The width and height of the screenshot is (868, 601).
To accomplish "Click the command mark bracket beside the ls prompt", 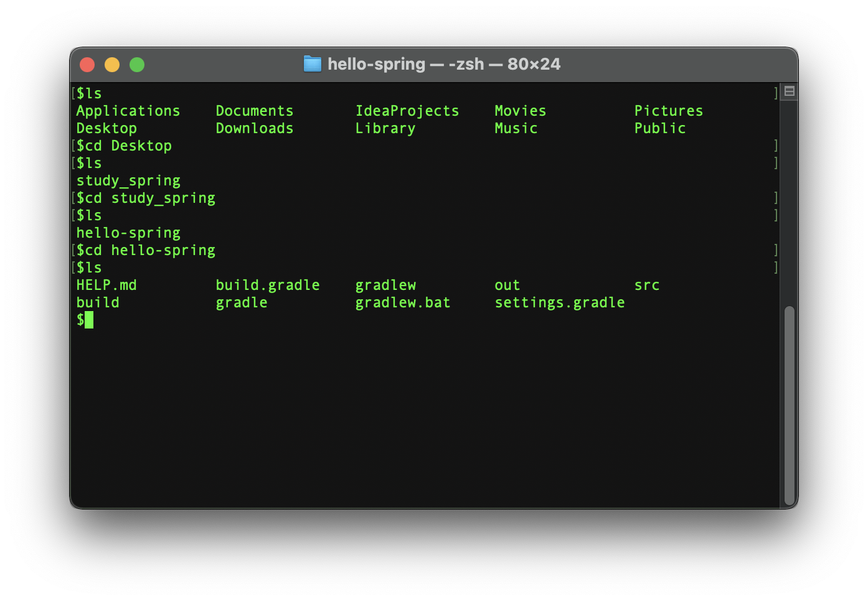I will 775,92.
